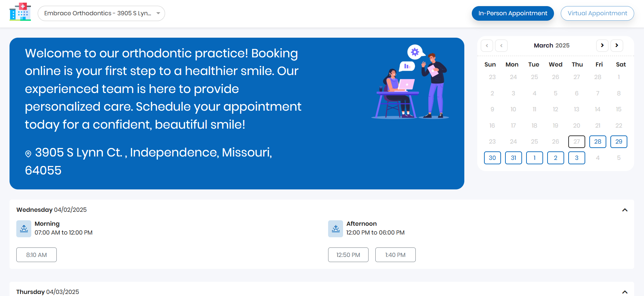Image resolution: width=644 pixels, height=296 pixels.
Task: Switch to In-Person Appointment
Action: (x=513, y=14)
